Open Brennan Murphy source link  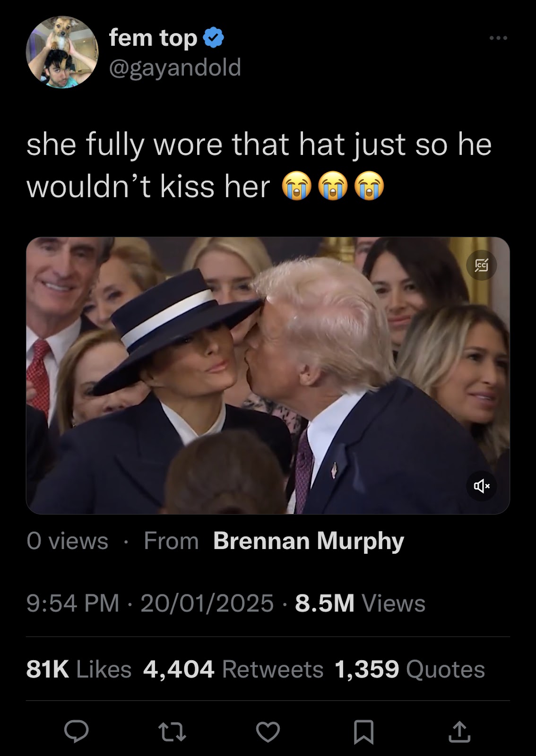click(x=309, y=541)
